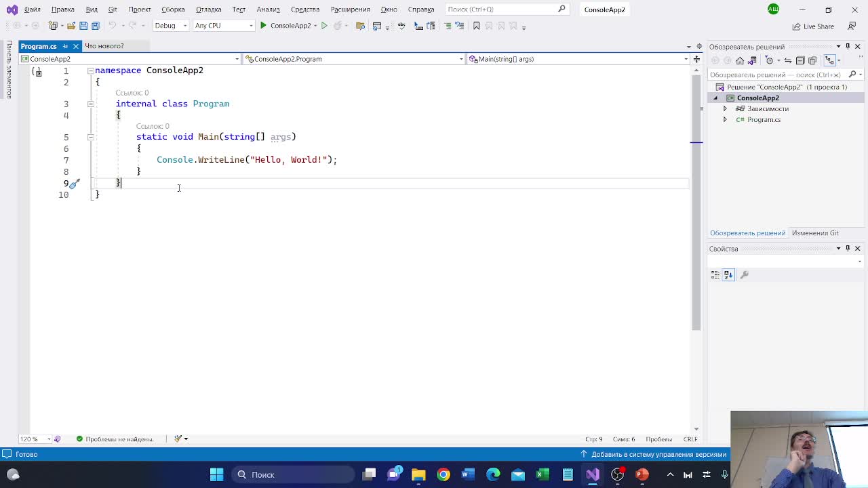Open the Отладка menu

[x=209, y=9]
